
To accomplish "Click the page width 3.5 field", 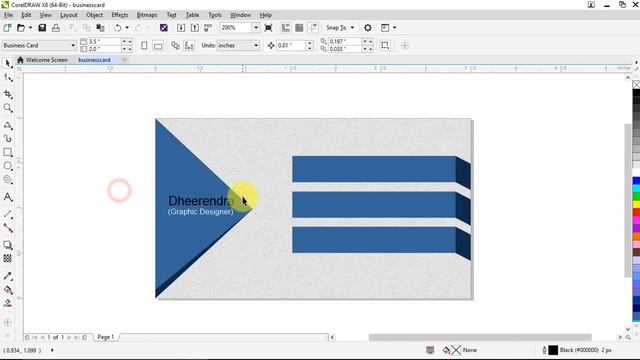I will [104, 42].
